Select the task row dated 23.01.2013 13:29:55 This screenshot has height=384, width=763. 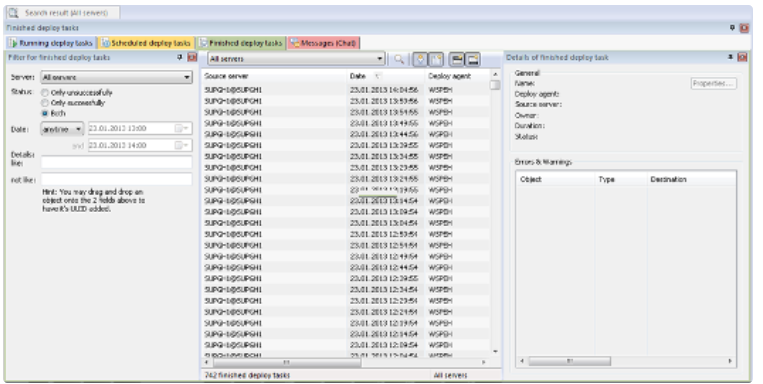pos(346,167)
